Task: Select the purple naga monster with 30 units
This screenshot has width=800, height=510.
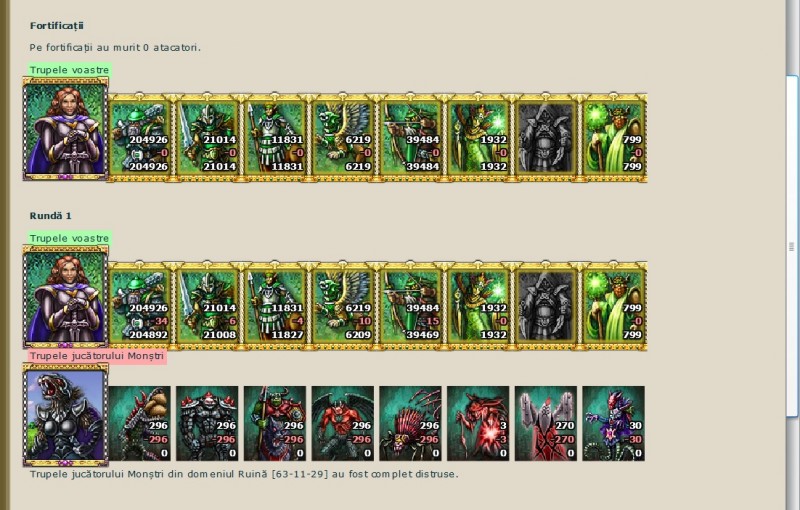Action: [613, 423]
